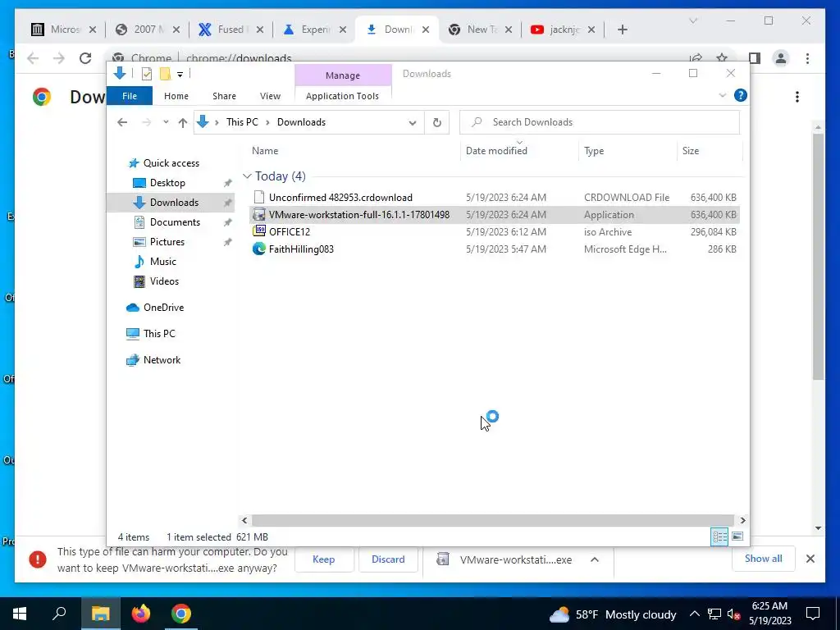Image resolution: width=840 pixels, height=630 pixels.
Task: Open Desktop in the navigation pane
Action: (167, 183)
